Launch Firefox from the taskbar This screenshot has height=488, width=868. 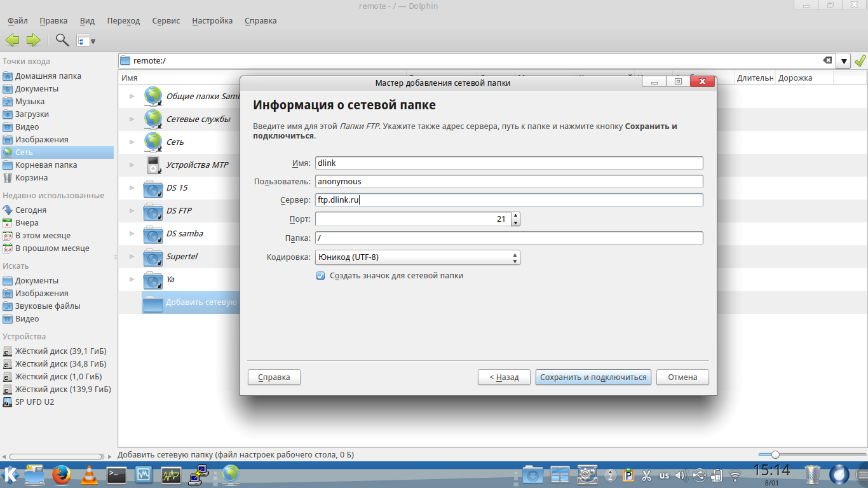point(62,475)
